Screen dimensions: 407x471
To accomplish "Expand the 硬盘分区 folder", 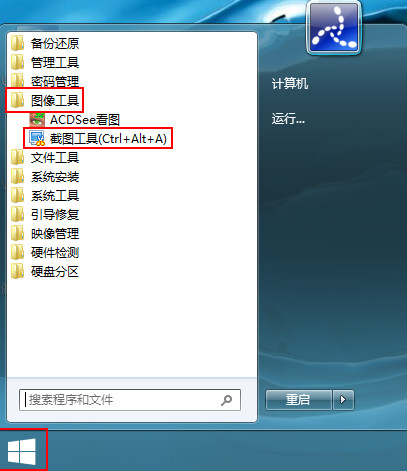I will (x=45, y=272).
